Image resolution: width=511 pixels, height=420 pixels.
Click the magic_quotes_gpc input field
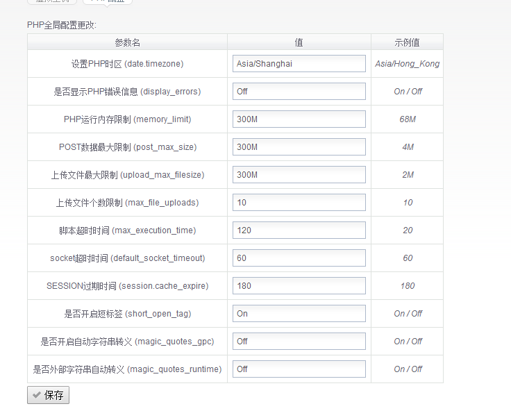coord(299,342)
